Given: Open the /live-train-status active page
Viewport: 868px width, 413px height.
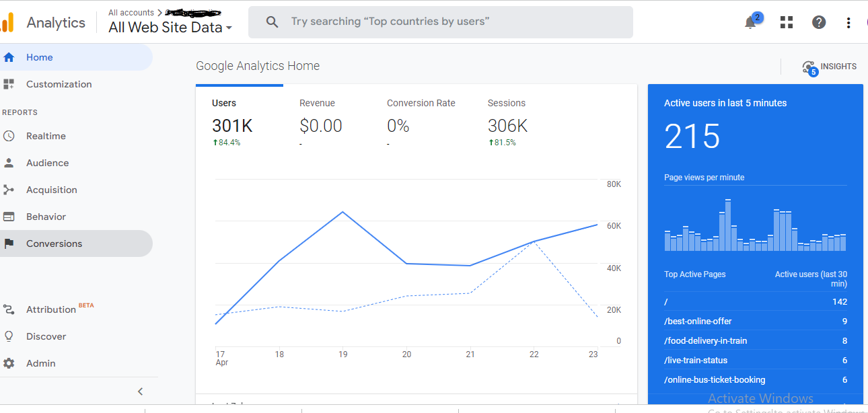Looking at the screenshot, I should [693, 360].
